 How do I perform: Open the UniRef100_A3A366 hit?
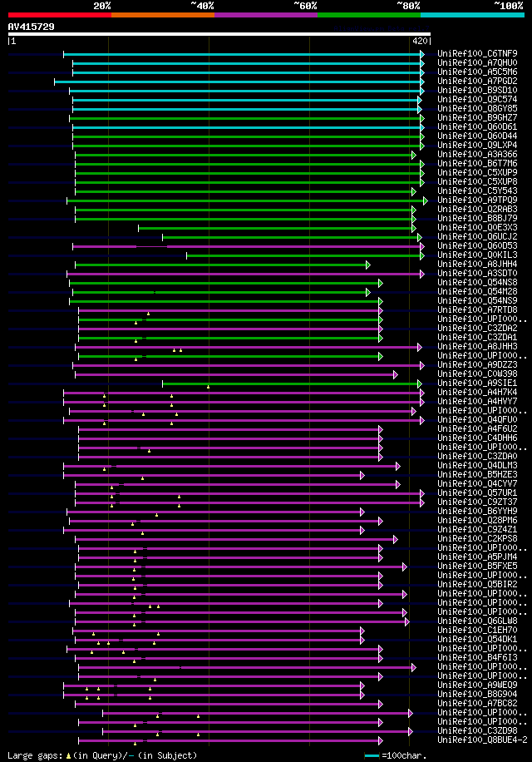(478, 154)
